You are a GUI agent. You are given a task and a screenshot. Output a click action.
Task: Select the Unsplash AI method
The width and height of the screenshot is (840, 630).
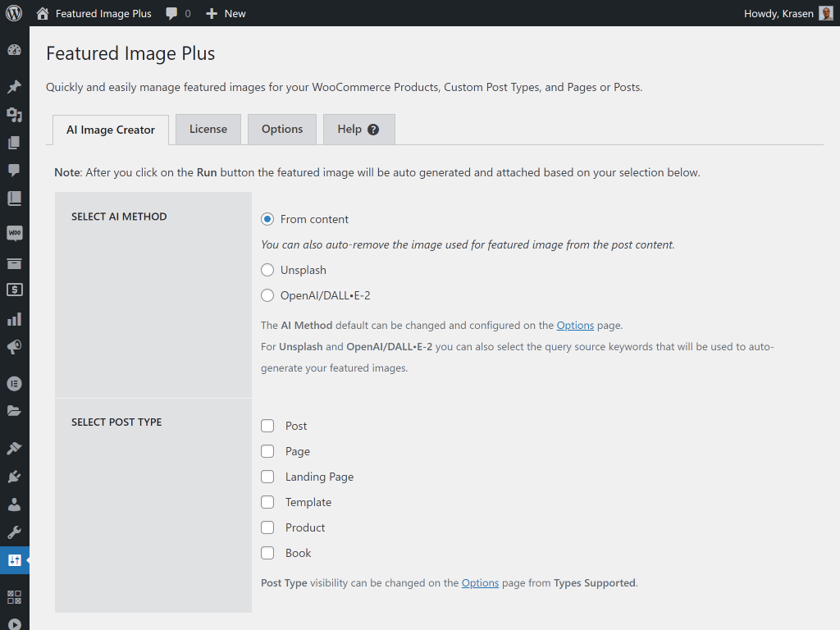click(267, 270)
